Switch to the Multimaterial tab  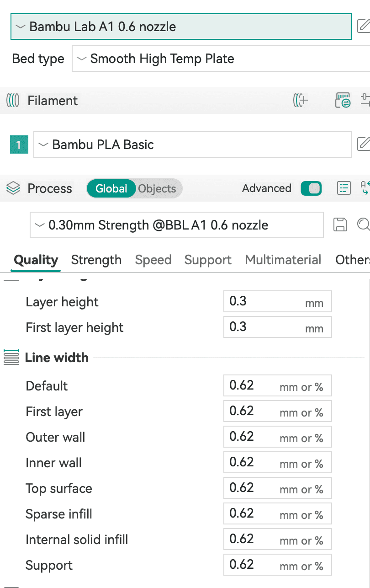tap(283, 260)
